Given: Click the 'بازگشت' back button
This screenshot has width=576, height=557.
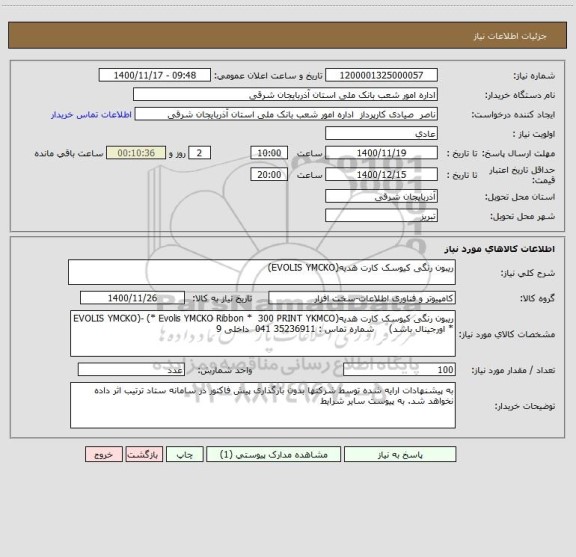Looking at the screenshot, I should [x=144, y=454].
